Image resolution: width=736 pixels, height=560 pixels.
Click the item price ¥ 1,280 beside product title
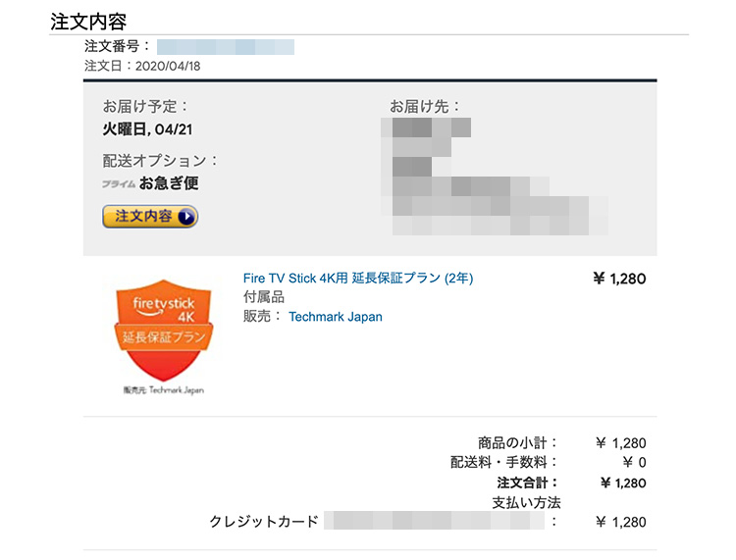coord(619,279)
